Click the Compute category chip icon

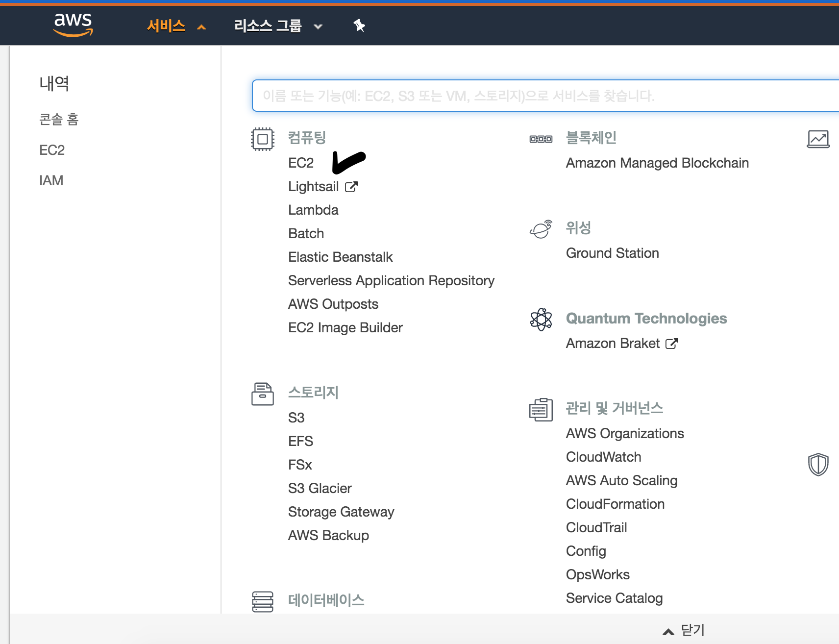pos(263,139)
